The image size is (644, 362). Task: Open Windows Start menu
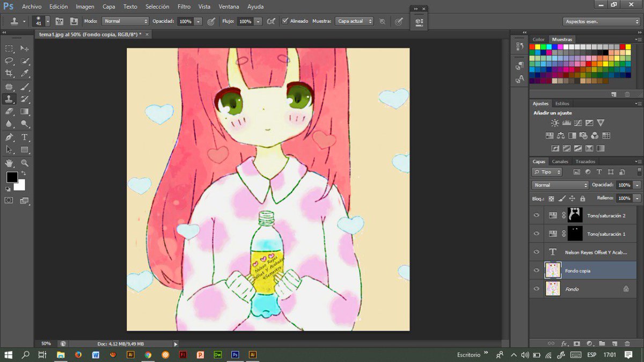pos(9,355)
